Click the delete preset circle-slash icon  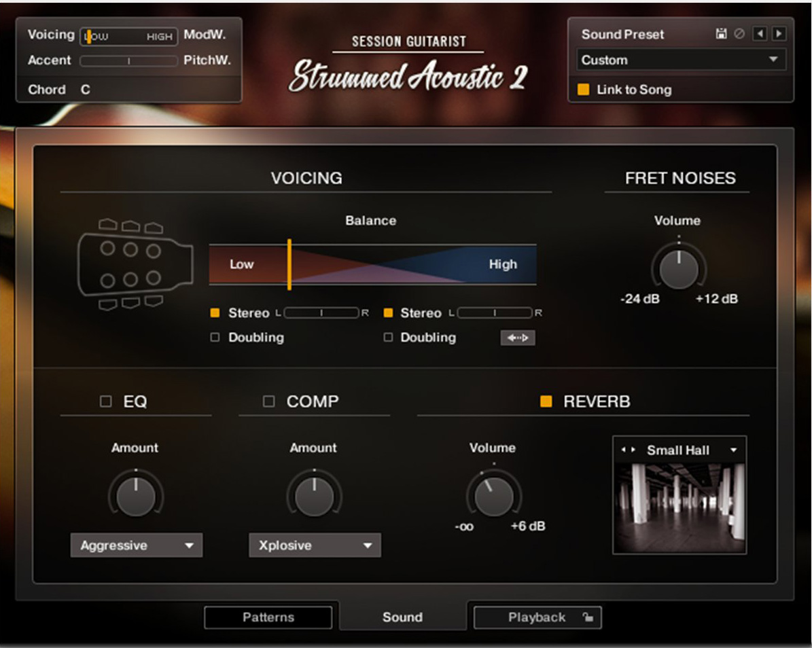click(739, 34)
